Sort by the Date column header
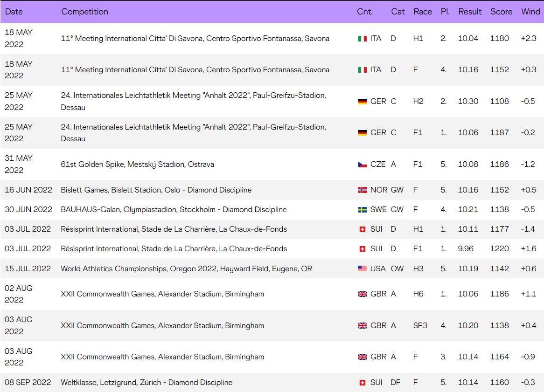The image size is (544, 392). click(14, 12)
